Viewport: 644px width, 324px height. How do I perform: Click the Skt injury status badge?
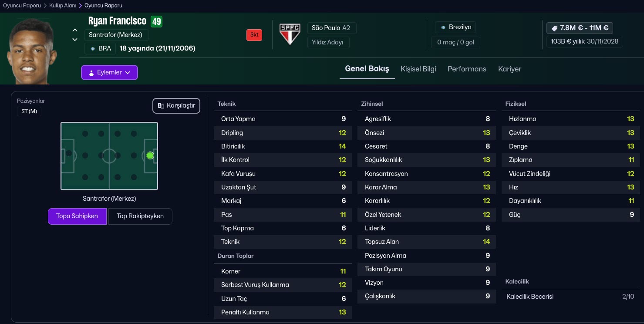point(254,35)
